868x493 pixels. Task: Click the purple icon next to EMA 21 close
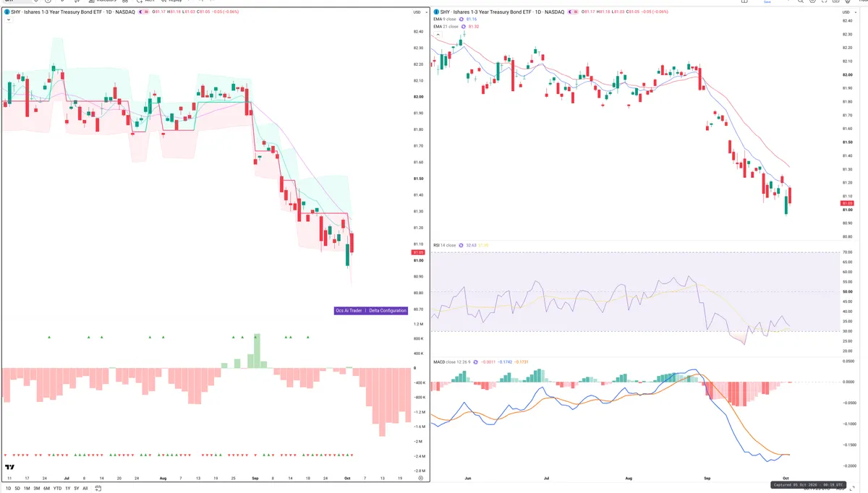tap(464, 27)
